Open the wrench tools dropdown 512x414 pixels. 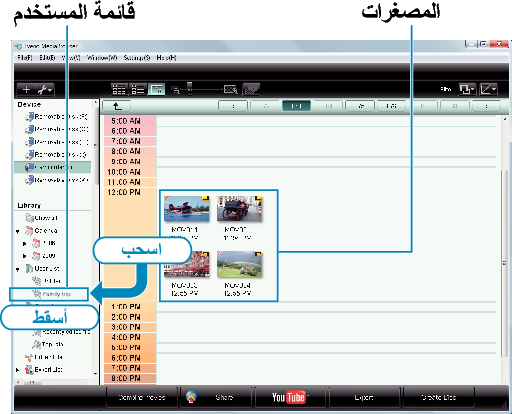point(44,90)
